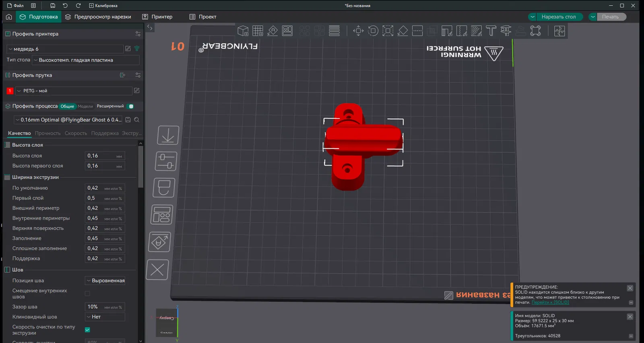Open the Тип стола bed type dropdown
The width and height of the screenshot is (644, 343).
[86, 60]
